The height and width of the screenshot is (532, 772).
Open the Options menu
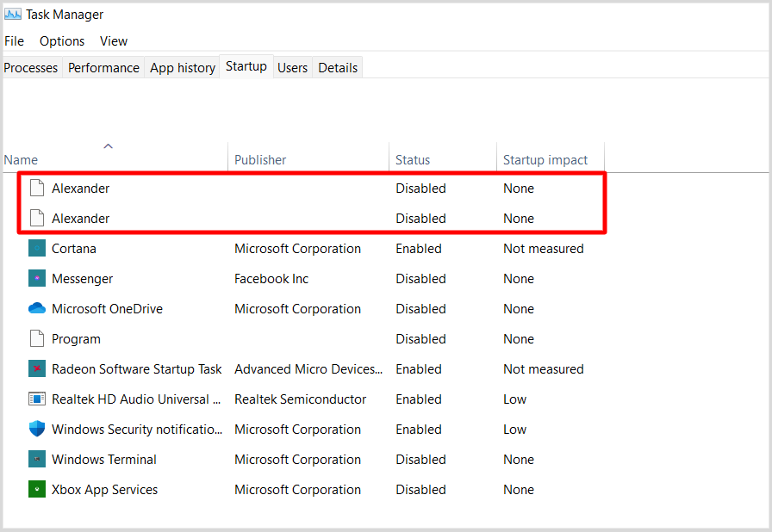pos(62,41)
